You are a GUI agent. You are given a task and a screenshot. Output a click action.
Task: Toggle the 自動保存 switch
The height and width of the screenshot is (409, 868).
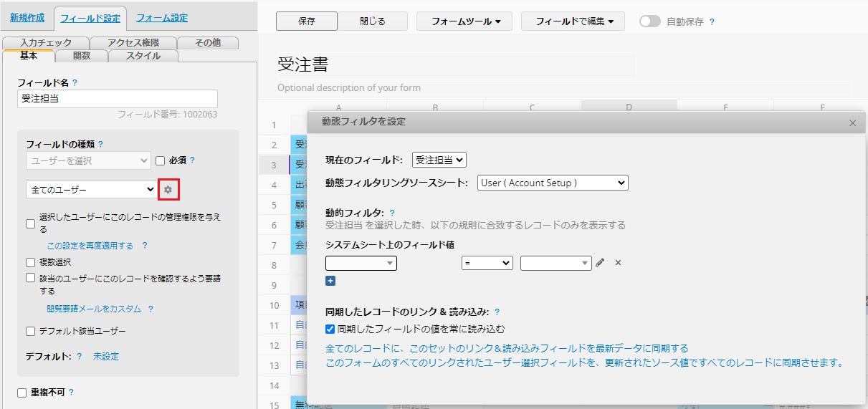point(649,21)
